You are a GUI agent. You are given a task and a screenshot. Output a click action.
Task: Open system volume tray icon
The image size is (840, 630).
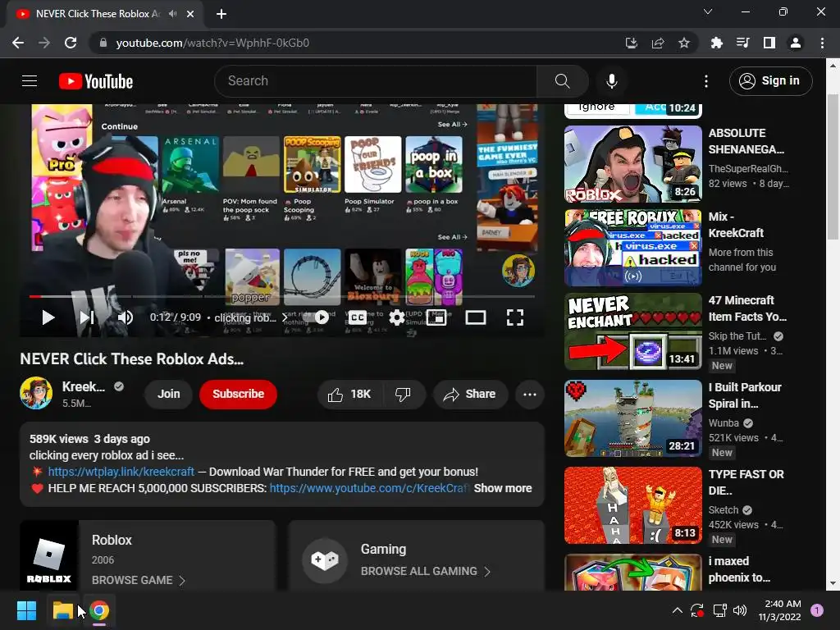(740, 610)
